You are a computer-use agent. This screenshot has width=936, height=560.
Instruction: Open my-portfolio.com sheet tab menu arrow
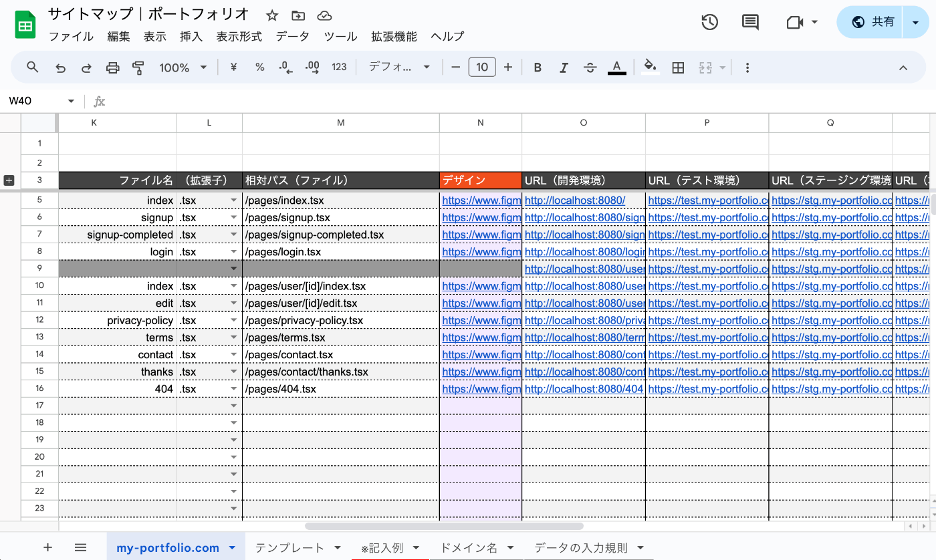[232, 548]
